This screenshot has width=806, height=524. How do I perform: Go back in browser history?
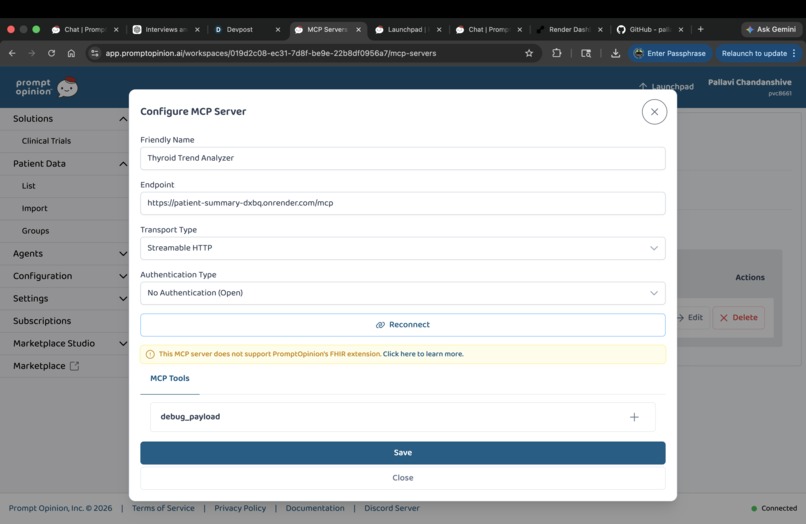[x=12, y=53]
